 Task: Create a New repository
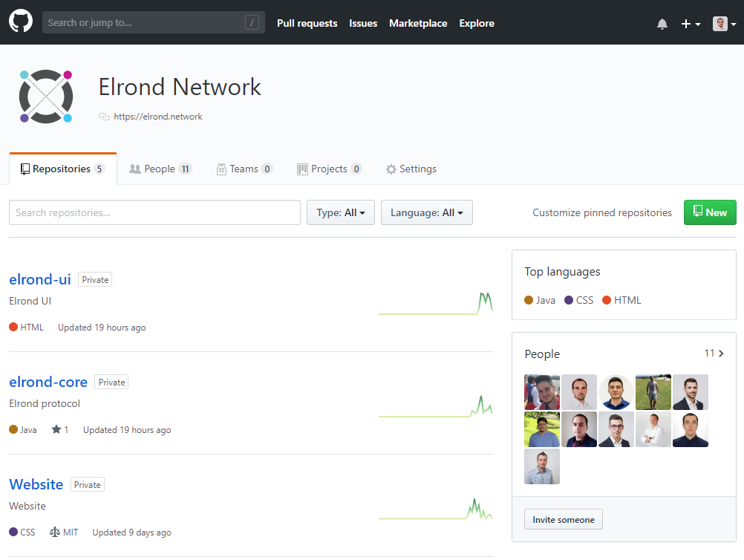(710, 212)
